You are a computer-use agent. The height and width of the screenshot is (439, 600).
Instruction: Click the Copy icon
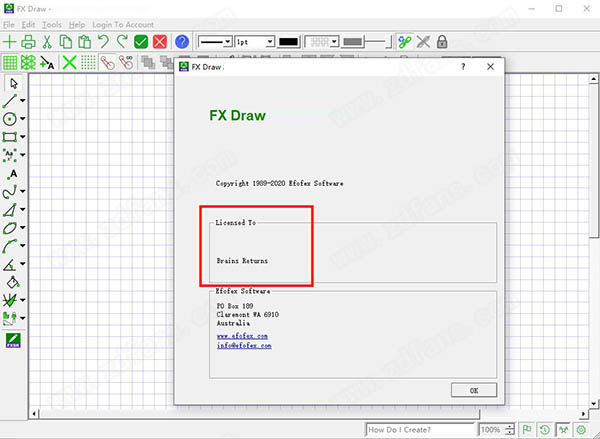point(66,42)
